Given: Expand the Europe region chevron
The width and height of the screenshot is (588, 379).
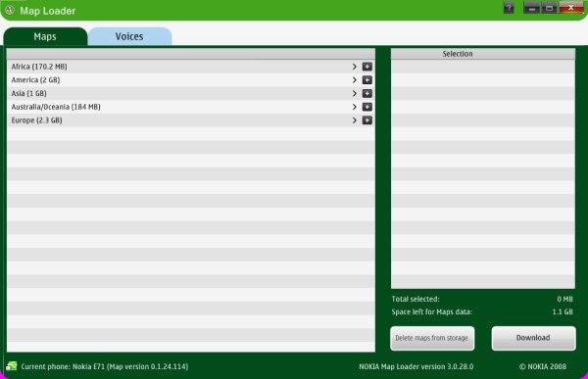Looking at the screenshot, I should (355, 120).
